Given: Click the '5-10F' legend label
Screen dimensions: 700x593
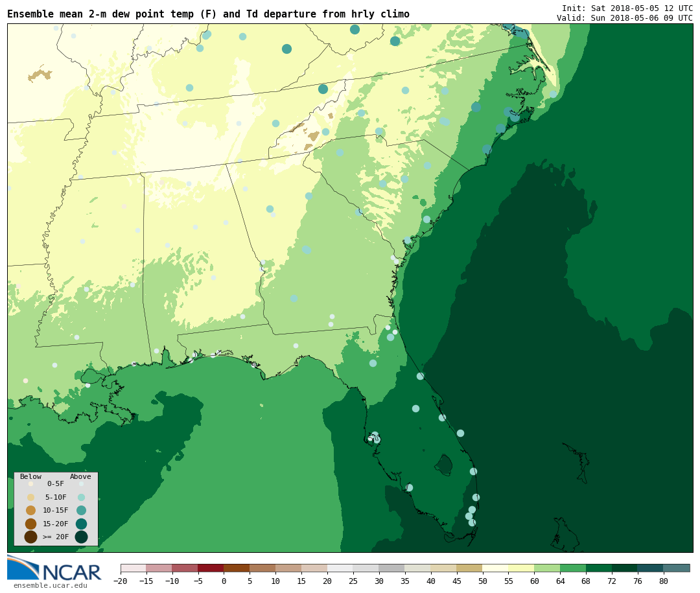Looking at the screenshot, I should pyautogui.click(x=56, y=498).
